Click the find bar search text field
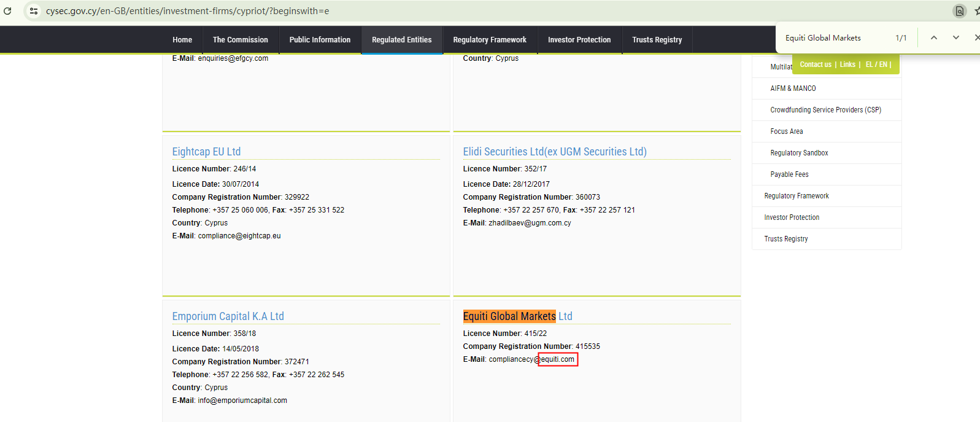The image size is (980, 422). pyautogui.click(x=835, y=38)
